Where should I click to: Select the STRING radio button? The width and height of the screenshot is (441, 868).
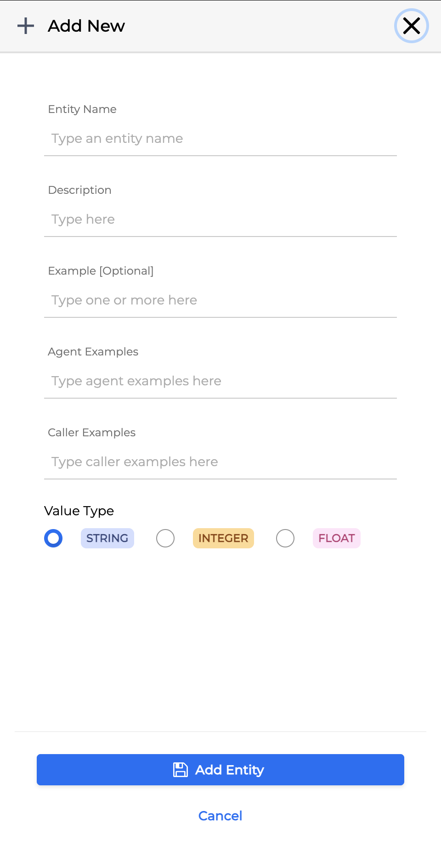click(53, 538)
